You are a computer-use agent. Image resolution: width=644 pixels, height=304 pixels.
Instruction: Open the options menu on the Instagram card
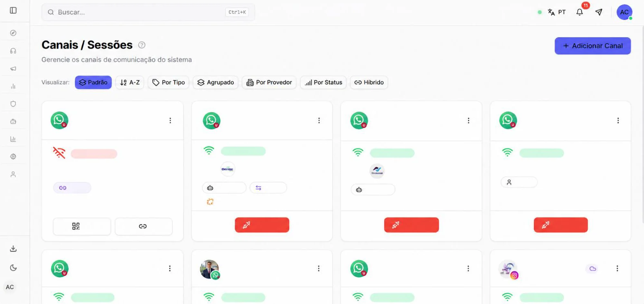pyautogui.click(x=617, y=268)
